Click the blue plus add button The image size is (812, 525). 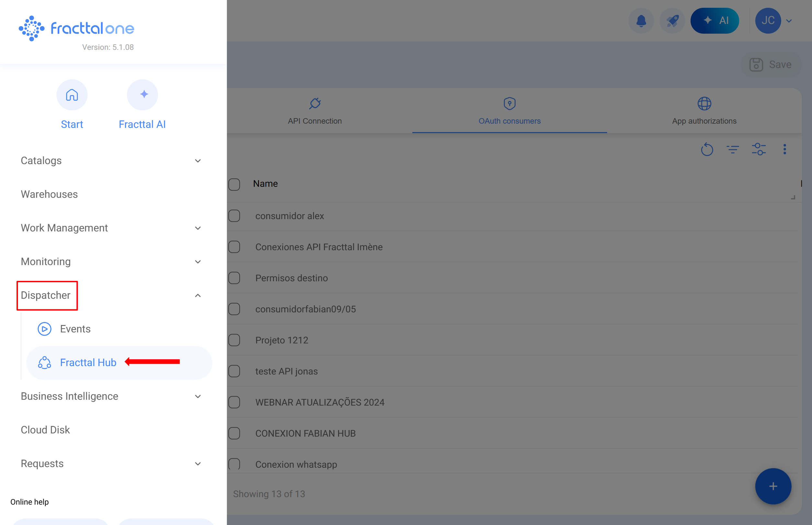[773, 486]
